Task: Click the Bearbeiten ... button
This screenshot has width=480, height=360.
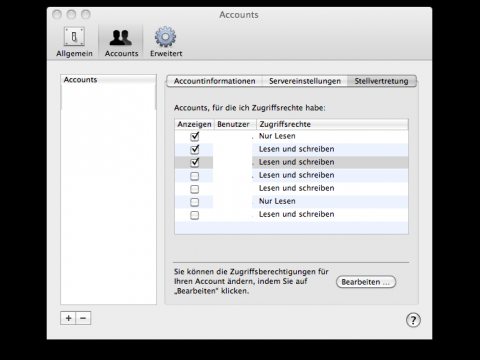Action: (x=366, y=282)
